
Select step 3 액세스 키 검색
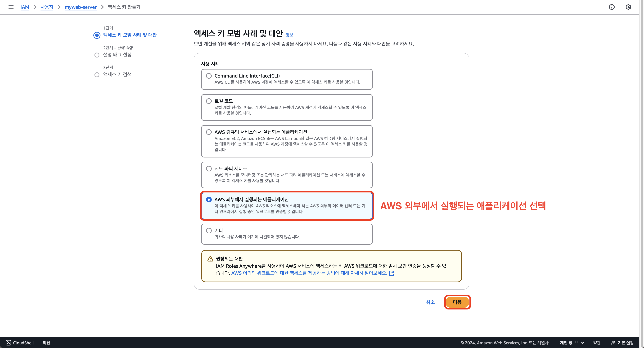point(117,74)
